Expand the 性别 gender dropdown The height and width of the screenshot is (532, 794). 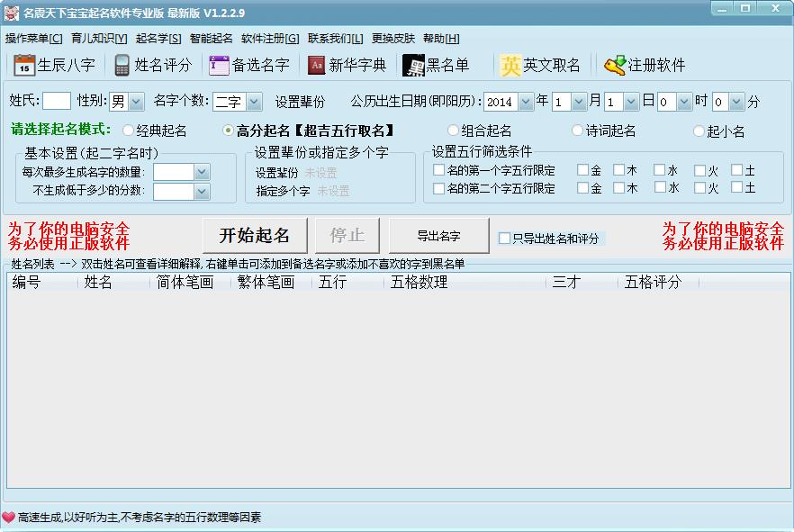click(138, 102)
